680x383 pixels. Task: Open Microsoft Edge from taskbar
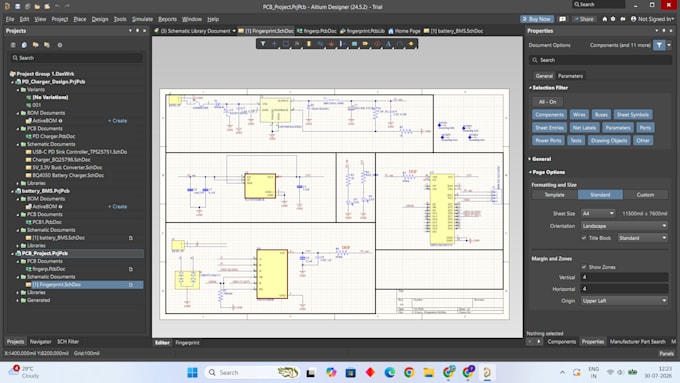[389, 372]
